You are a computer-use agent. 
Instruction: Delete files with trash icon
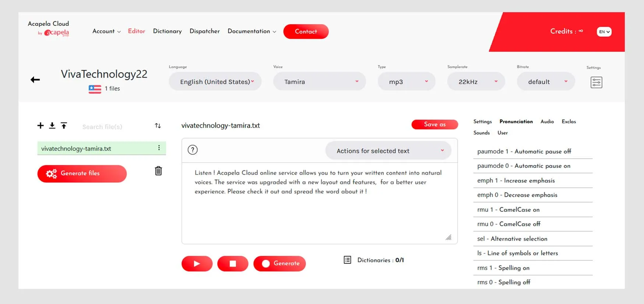pos(158,171)
